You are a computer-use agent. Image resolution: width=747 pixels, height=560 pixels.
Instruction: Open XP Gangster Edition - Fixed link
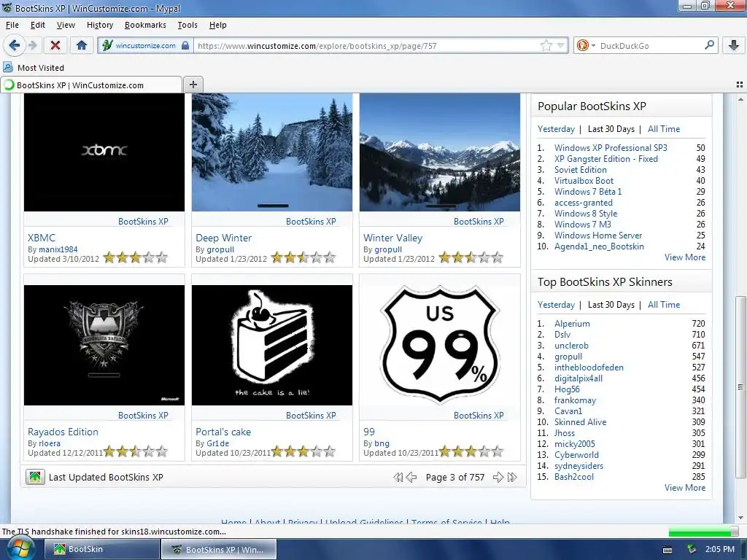click(x=606, y=158)
